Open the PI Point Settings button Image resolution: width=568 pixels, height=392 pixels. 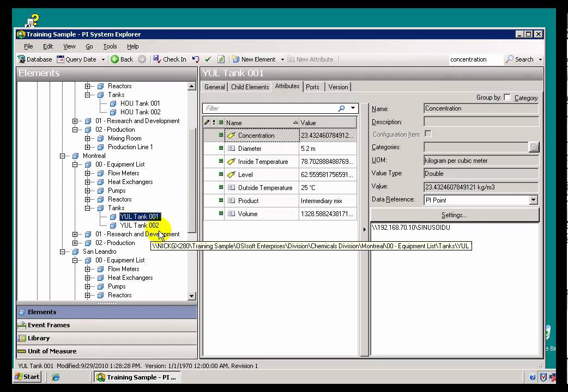(454, 215)
